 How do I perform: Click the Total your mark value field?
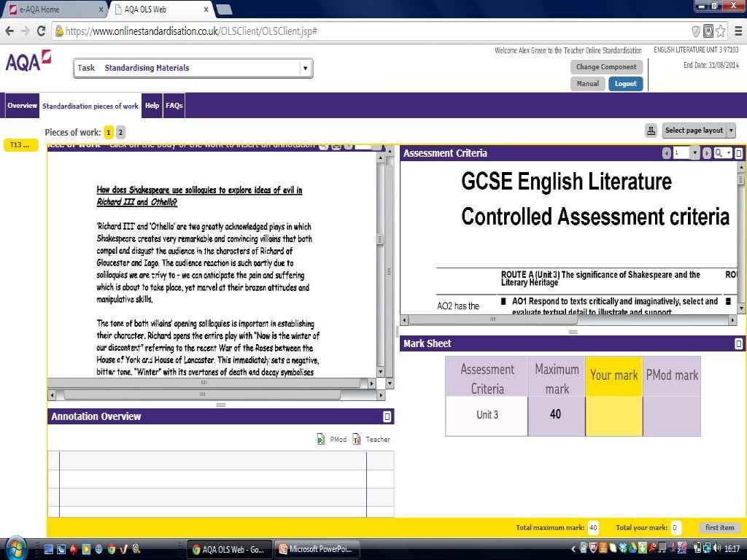675,528
